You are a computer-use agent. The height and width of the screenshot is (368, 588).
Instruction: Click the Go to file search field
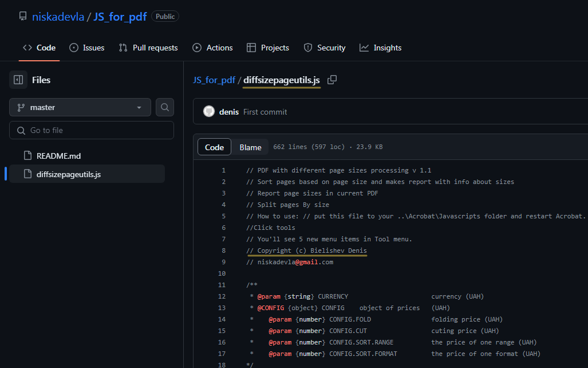click(x=92, y=130)
